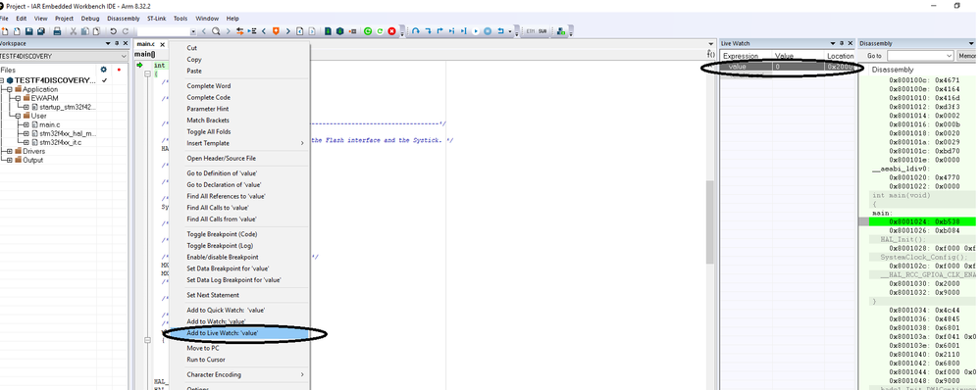Click main() function label in editor header
Viewport: 980px width, 390px height.
[144, 54]
